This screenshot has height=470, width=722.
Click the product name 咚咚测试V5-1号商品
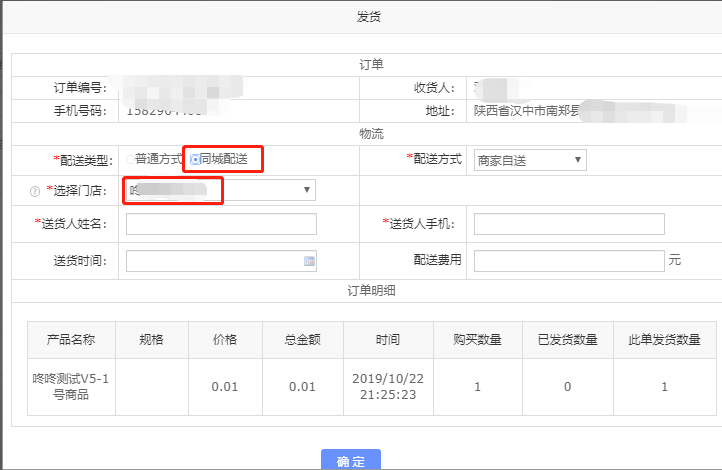tap(71, 386)
